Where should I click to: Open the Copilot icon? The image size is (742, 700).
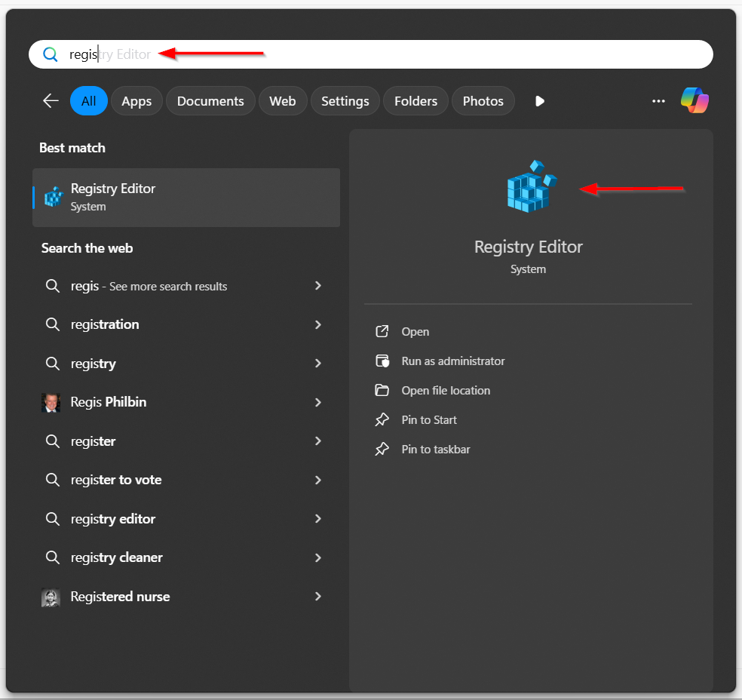[x=694, y=100]
